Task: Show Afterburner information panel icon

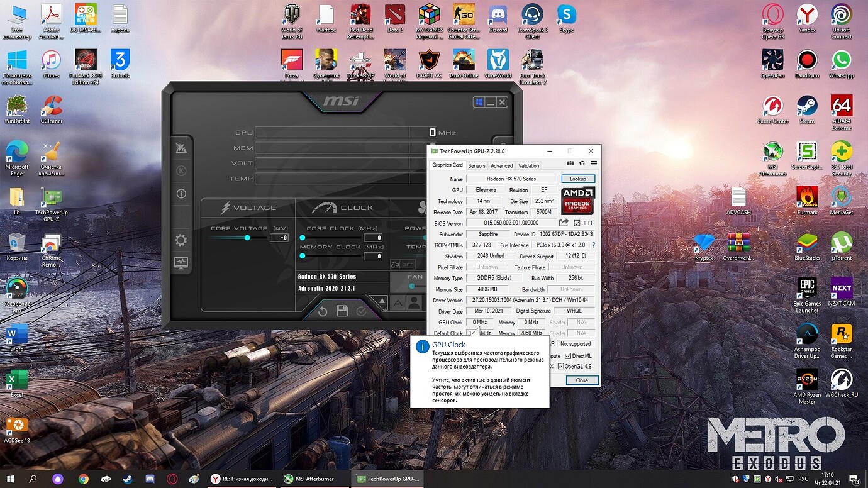Action: point(181,194)
